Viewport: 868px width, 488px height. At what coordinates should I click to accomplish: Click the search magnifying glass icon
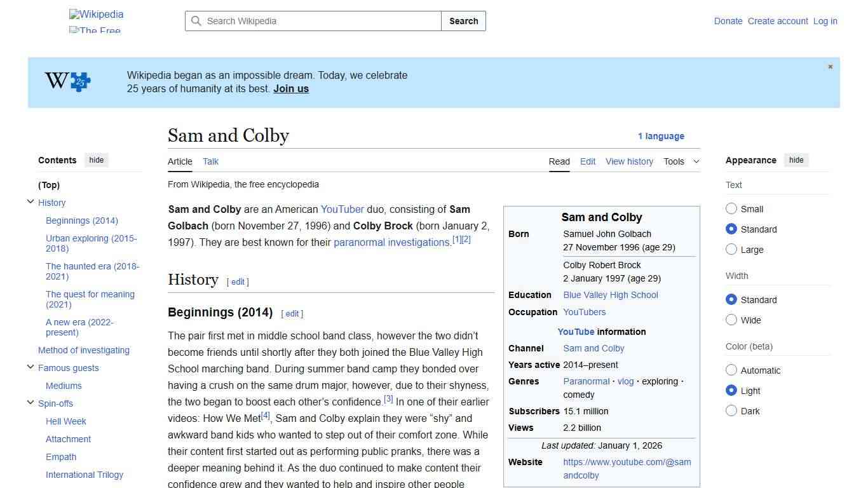(x=197, y=21)
